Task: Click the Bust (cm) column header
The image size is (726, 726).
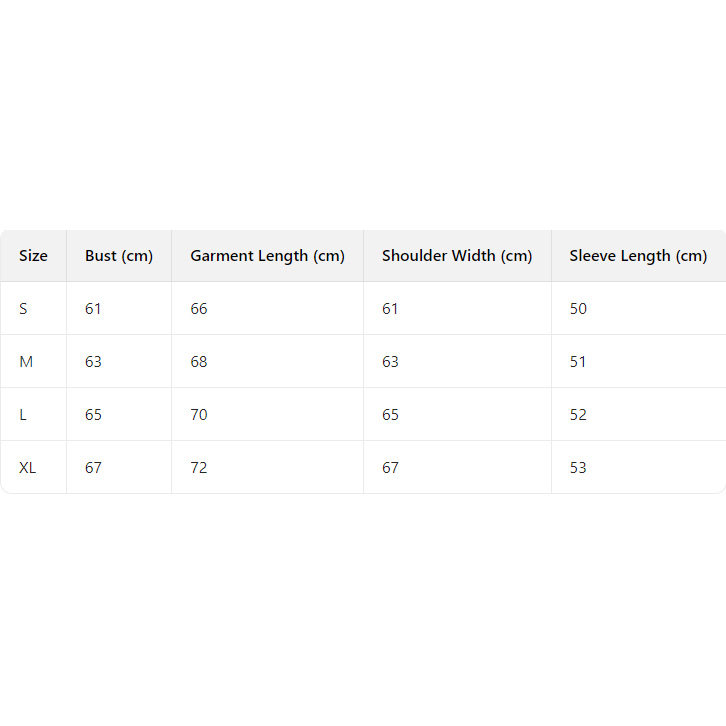Action: 119,256
